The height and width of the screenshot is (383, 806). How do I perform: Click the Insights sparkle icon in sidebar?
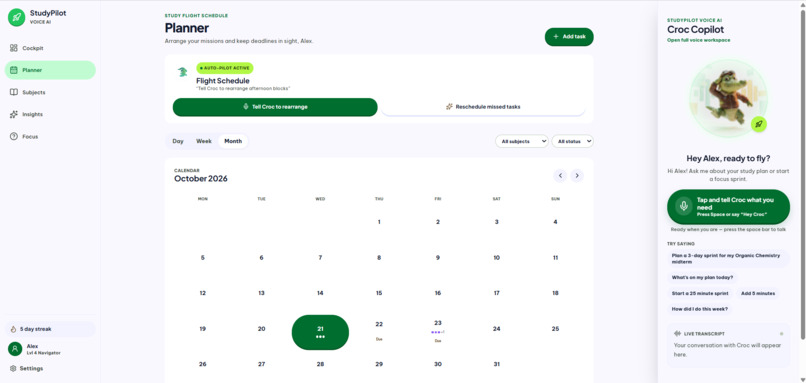[x=14, y=114]
